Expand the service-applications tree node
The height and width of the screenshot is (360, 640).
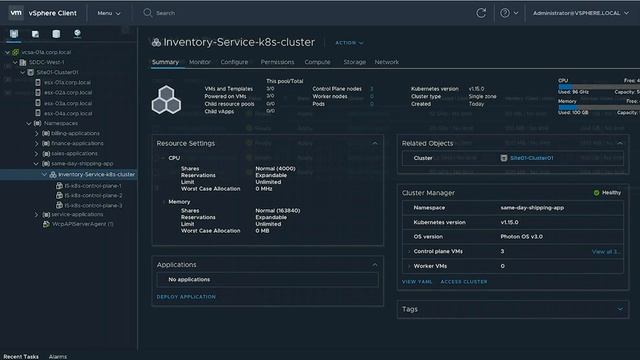(36, 214)
